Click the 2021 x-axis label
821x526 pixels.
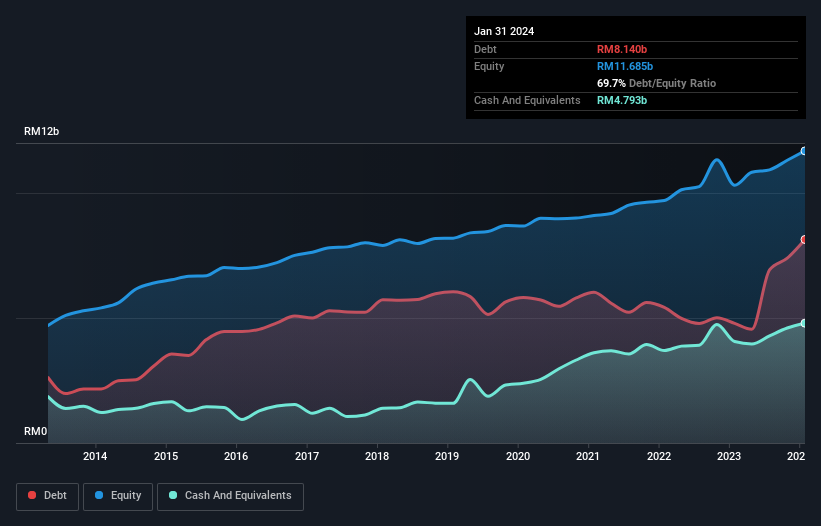coord(588,456)
